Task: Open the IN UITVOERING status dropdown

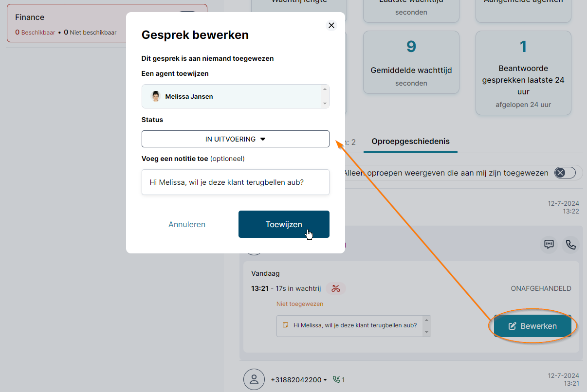Action: (236, 139)
